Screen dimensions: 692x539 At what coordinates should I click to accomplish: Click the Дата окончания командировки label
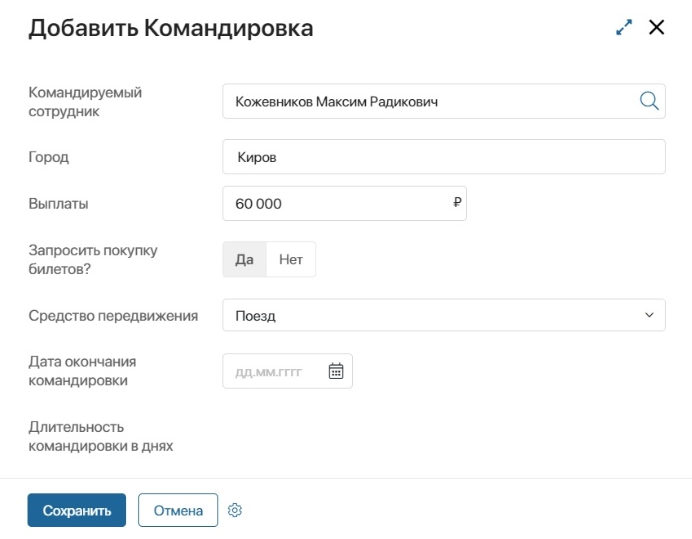(82, 371)
